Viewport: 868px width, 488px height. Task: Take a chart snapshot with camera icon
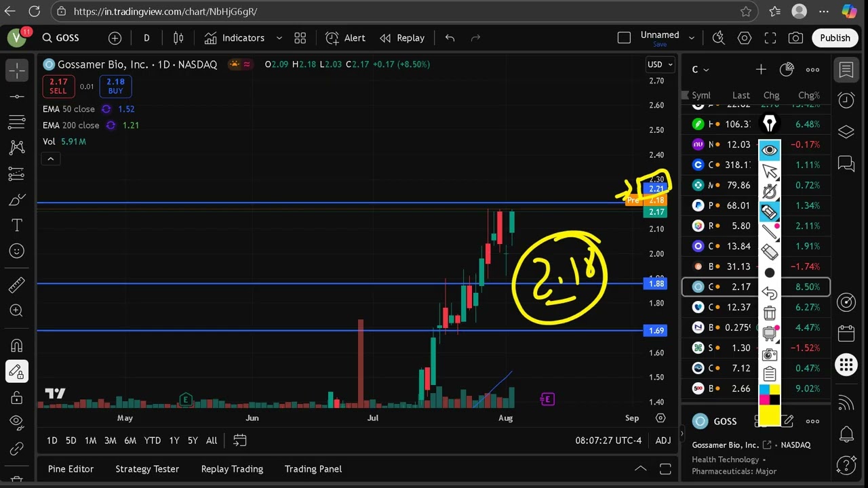pos(796,38)
